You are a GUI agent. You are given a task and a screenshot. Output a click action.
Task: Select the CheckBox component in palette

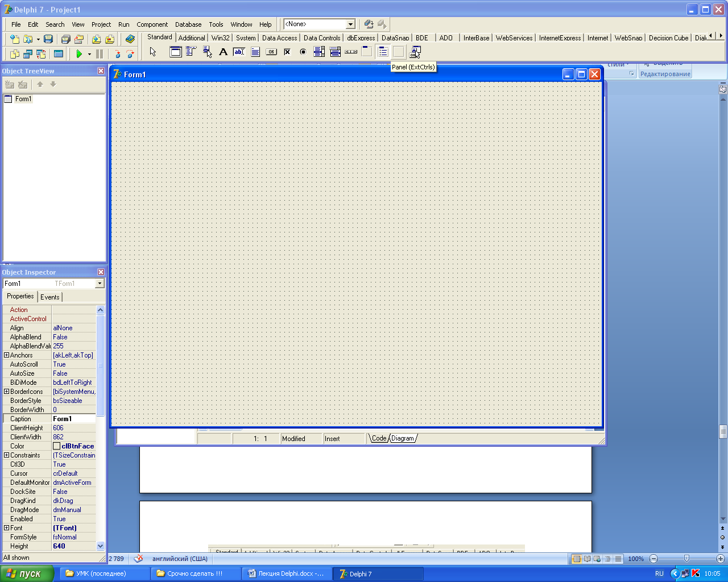coord(287,52)
